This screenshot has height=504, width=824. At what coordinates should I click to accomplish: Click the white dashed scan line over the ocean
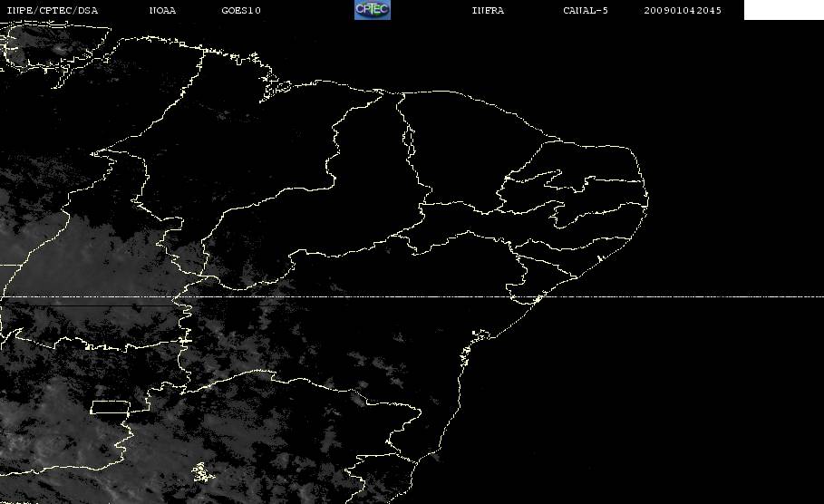[x=683, y=297]
